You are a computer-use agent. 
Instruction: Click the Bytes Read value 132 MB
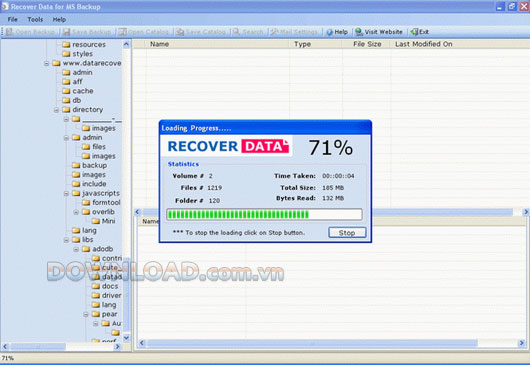coord(333,198)
